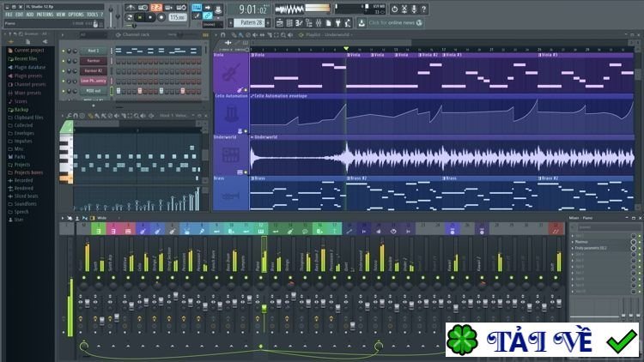644x362 pixels.
Task: Expand the Backup folder in browser
Action: (x=21, y=110)
